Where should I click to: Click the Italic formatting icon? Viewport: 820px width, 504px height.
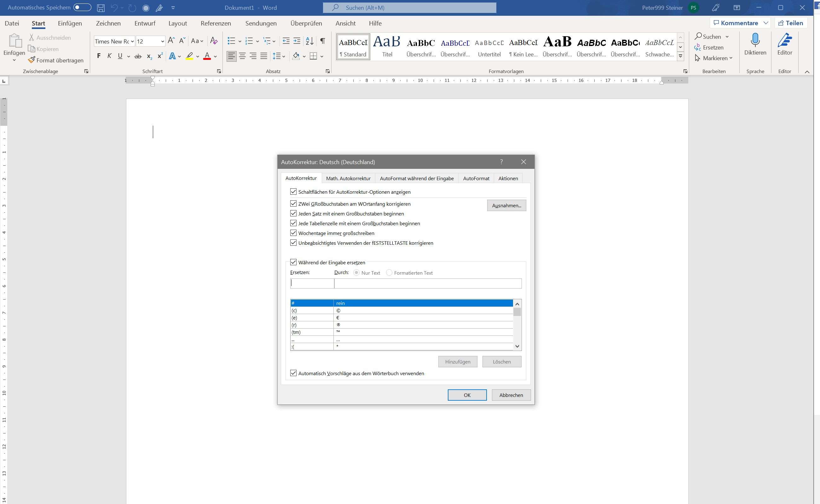pos(109,56)
